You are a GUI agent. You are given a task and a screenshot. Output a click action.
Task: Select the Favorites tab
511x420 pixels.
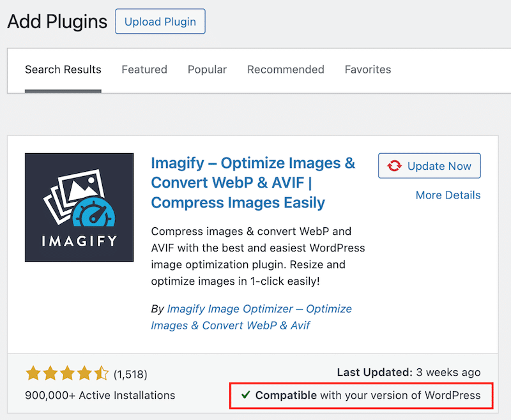(x=368, y=70)
